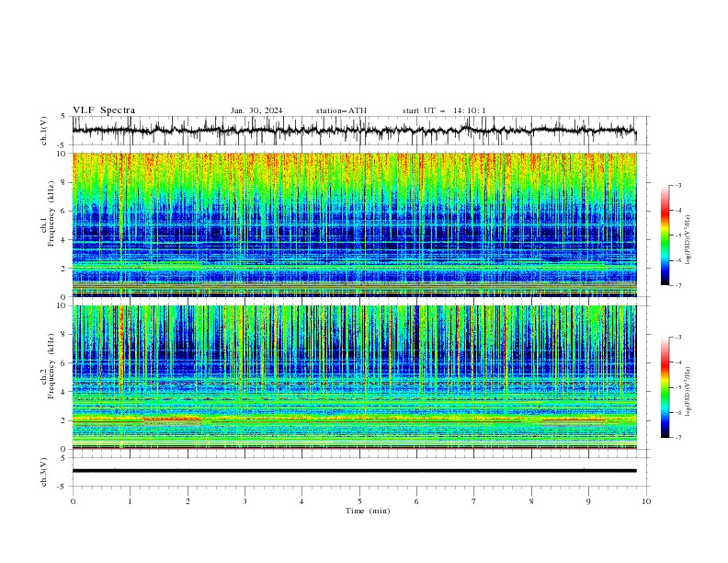Click the lower PSD color scale bar

(x=665, y=387)
